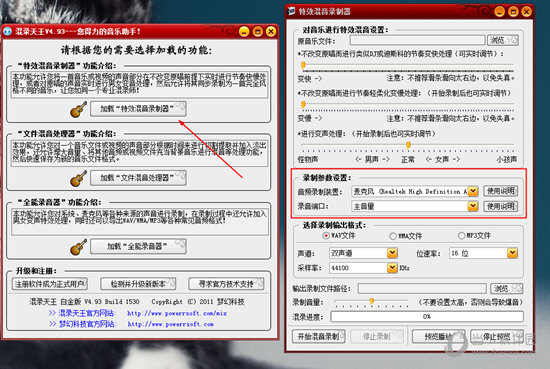Load the 特效混音录制器 module

138,109
